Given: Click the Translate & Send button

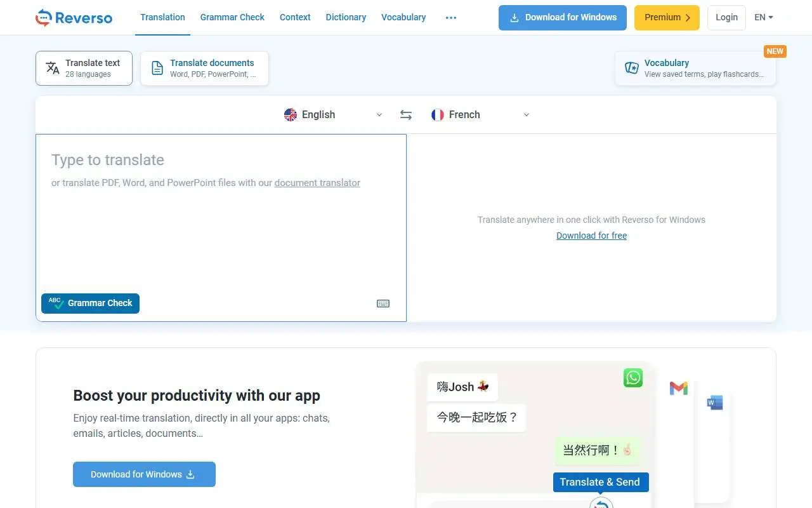Looking at the screenshot, I should pyautogui.click(x=600, y=482).
